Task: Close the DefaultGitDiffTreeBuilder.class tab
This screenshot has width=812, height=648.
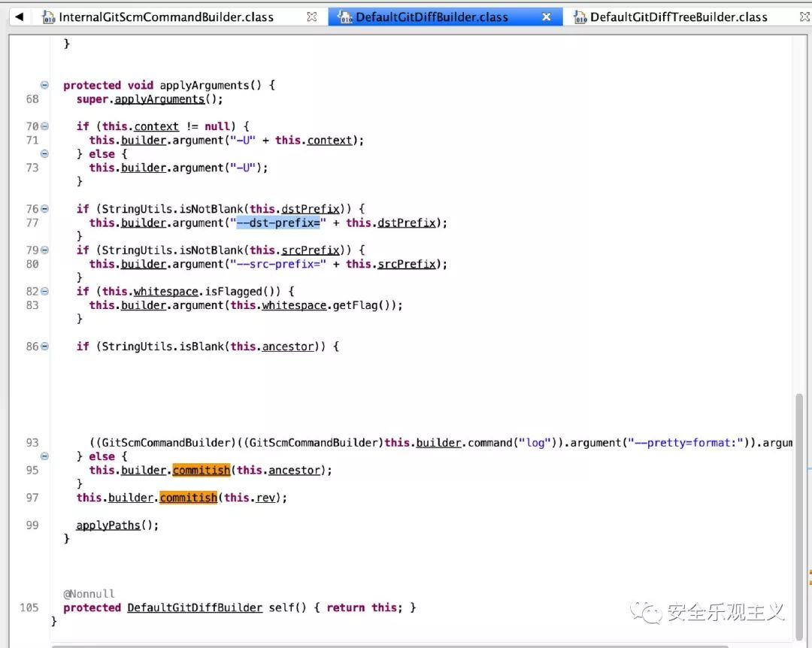Action: click(804, 17)
